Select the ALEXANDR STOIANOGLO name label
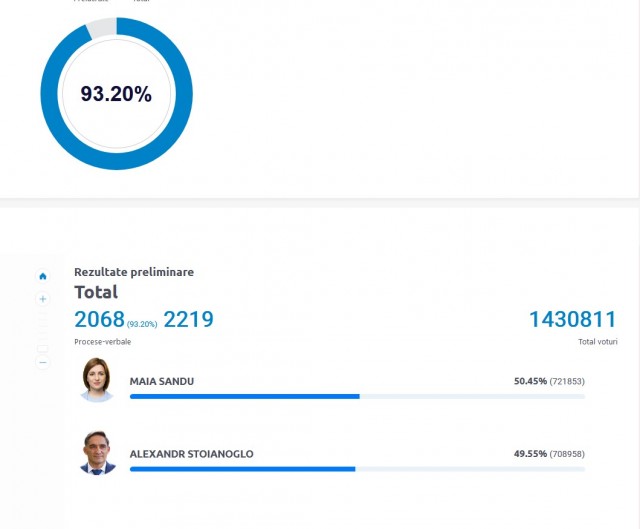The image size is (640, 529). 191,454
